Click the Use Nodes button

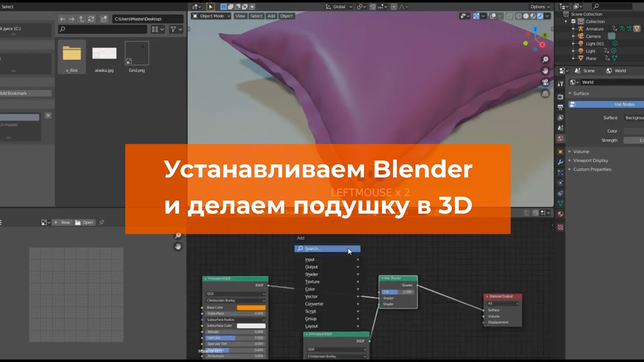coord(606,105)
